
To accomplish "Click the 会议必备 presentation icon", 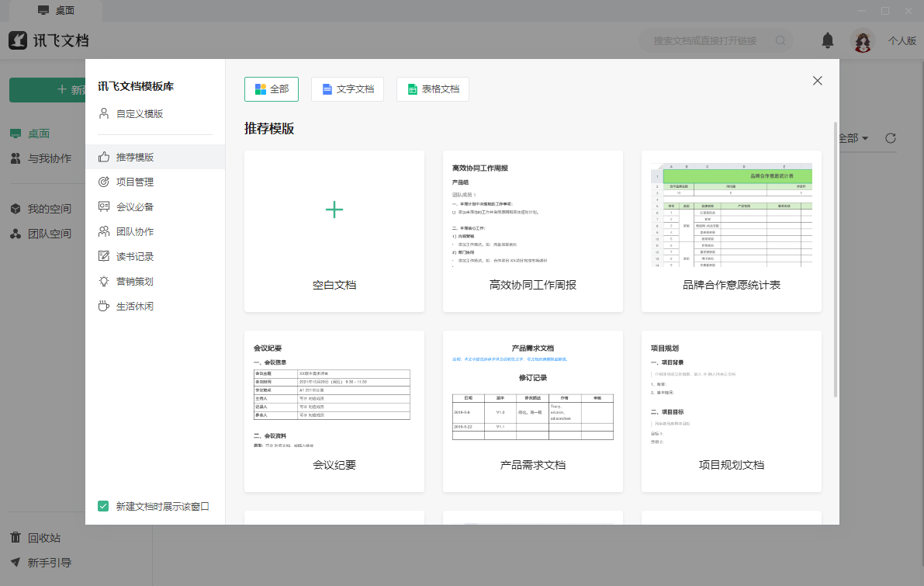I will 104,206.
